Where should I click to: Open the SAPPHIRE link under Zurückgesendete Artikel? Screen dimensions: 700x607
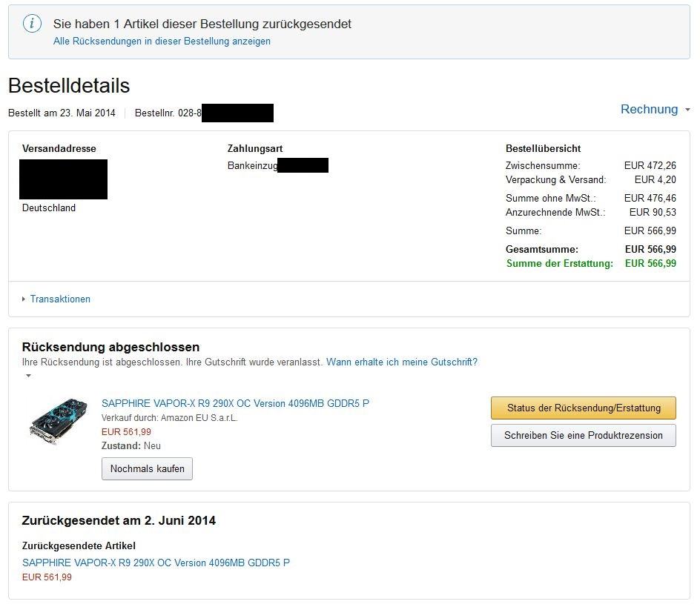tap(156, 563)
